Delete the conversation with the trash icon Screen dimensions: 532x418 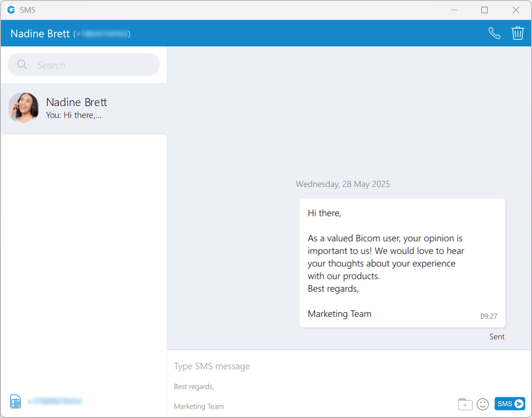(x=517, y=33)
